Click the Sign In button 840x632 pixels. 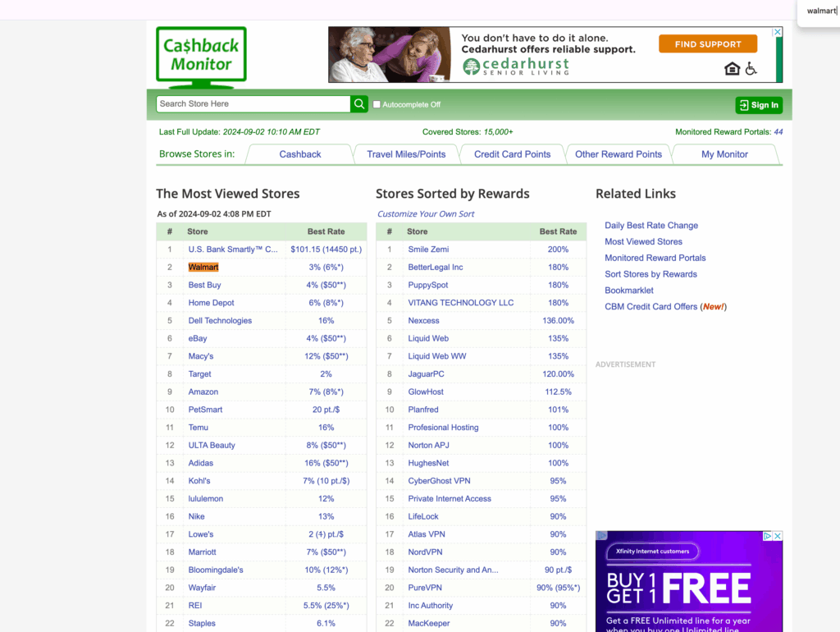(x=759, y=105)
